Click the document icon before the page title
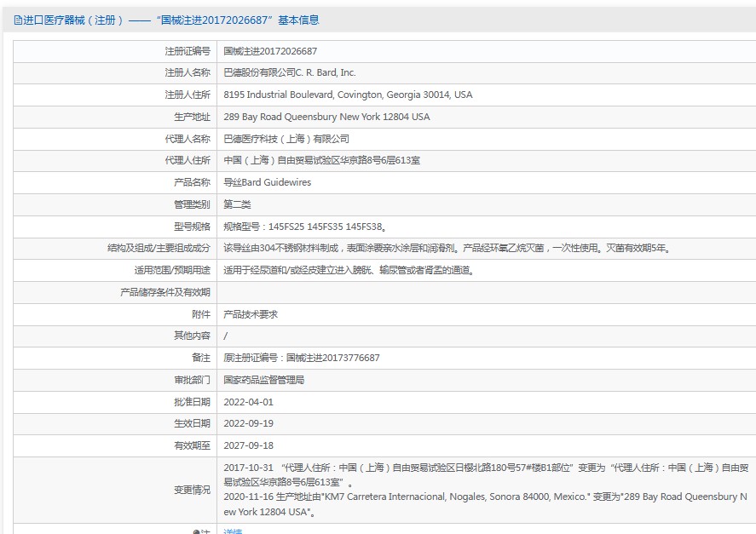The width and height of the screenshot is (756, 534). coord(16,20)
